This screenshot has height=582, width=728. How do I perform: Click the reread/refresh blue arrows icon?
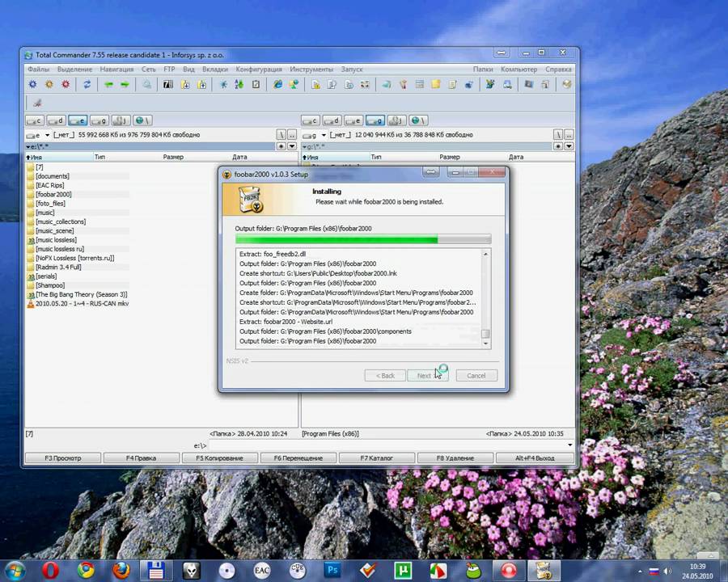87,84
